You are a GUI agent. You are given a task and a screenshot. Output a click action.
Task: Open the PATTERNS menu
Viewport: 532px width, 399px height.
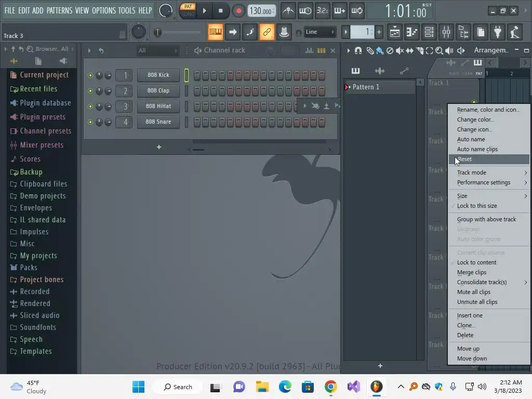point(59,10)
